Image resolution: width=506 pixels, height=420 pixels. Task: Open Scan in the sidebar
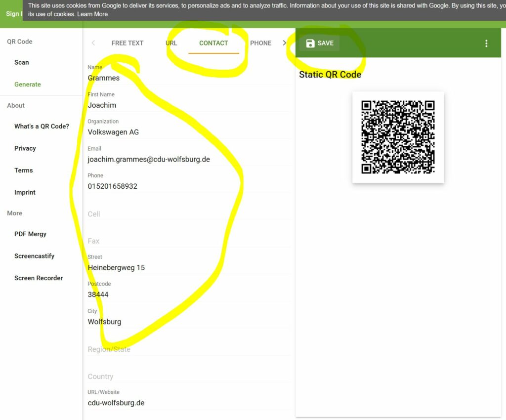[x=22, y=62]
